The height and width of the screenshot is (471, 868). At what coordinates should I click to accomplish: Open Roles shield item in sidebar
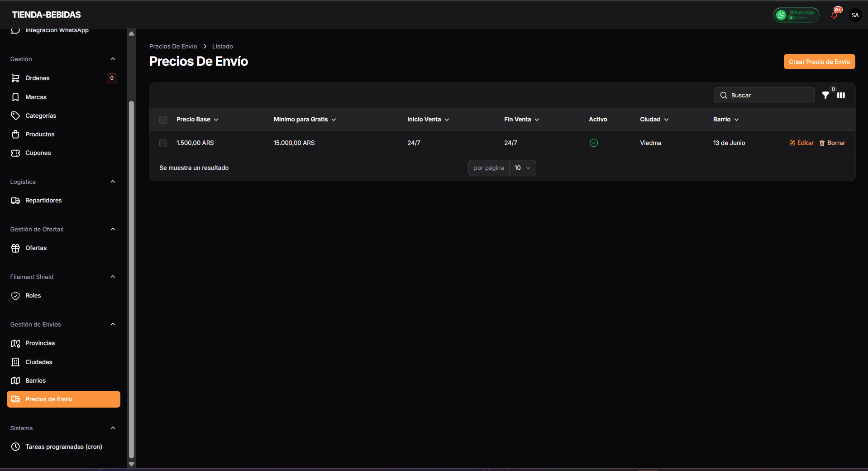[33, 296]
